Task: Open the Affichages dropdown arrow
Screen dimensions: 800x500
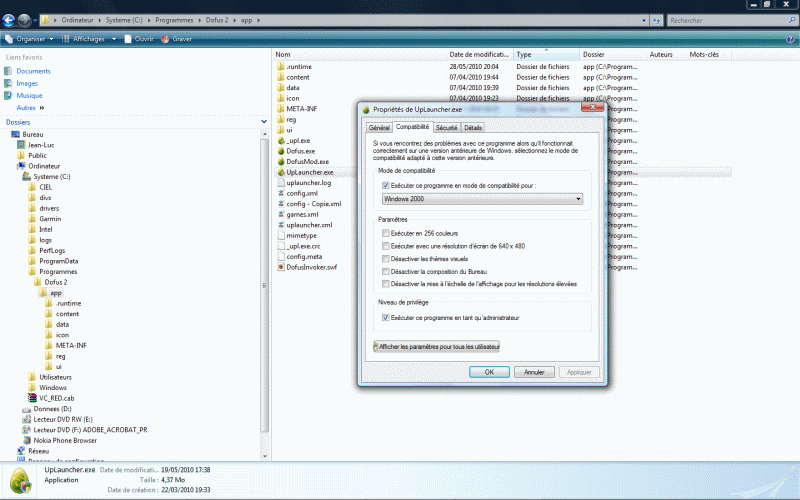Action: coord(114,39)
